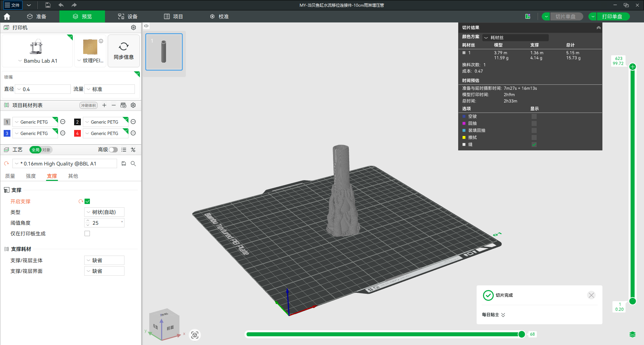The image size is (644, 345).
Task: Toggle retraction display checkbox
Action: pos(534,123)
